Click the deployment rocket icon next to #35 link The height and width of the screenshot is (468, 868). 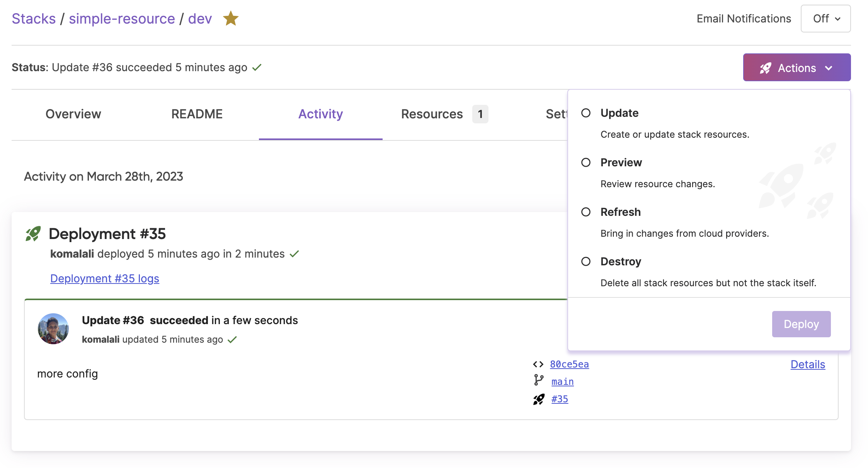tap(539, 398)
